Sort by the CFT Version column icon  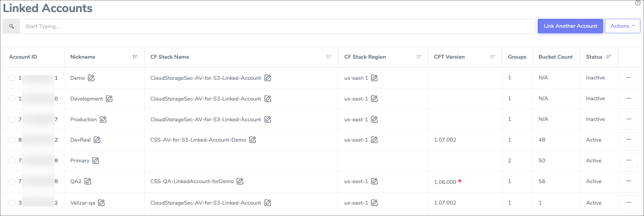coord(493,57)
